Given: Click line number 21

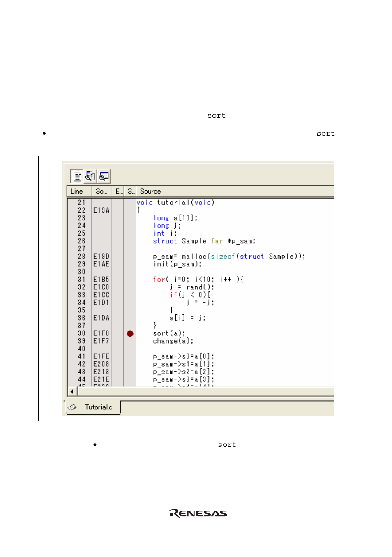Looking at the screenshot, I should 82,203.
